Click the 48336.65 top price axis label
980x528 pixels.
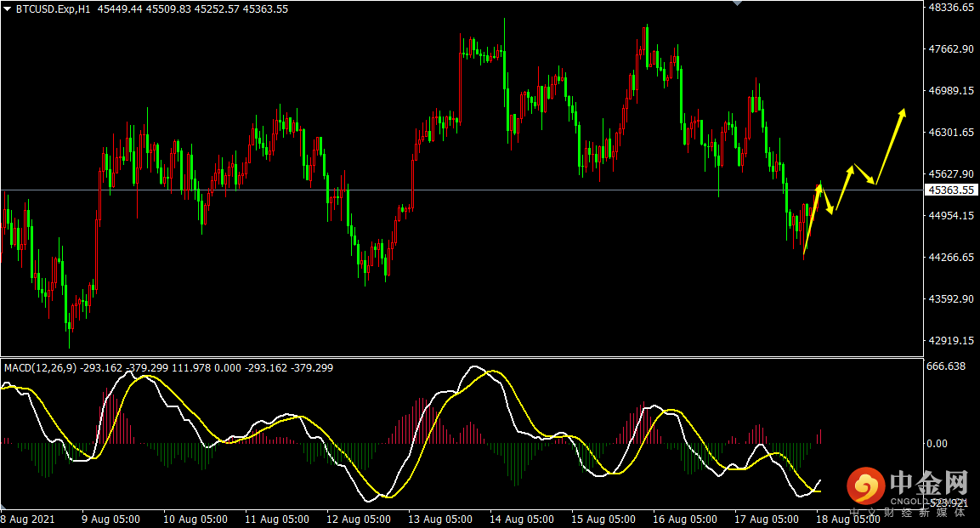949,8
